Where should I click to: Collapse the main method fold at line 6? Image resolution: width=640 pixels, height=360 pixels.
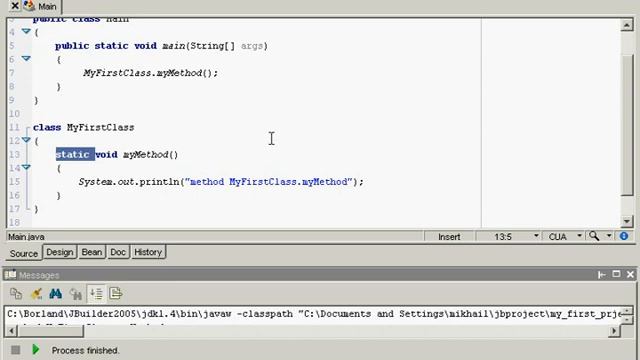pyautogui.click(x=26, y=59)
